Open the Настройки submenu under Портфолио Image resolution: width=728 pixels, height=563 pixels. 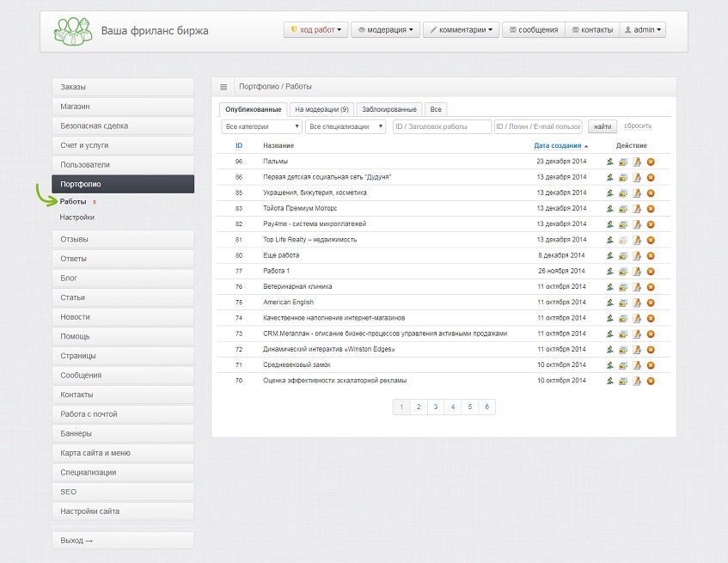(x=77, y=217)
